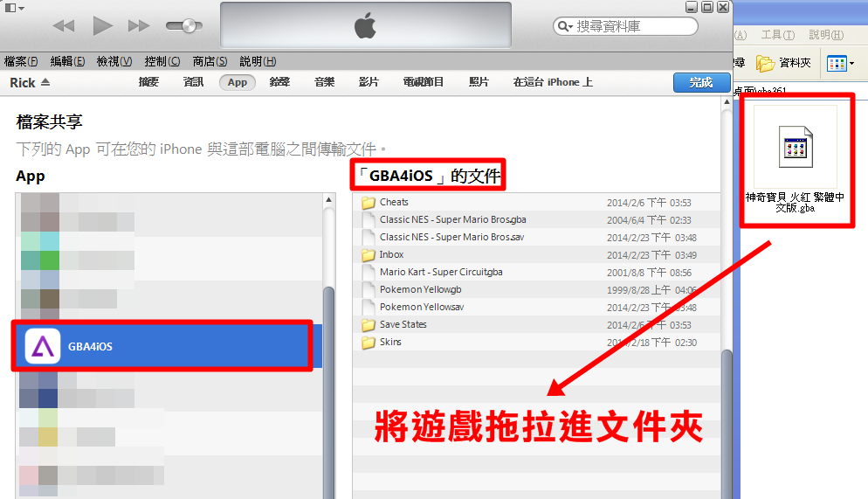Click the fast-forward next track button
868x499 pixels.
138,25
